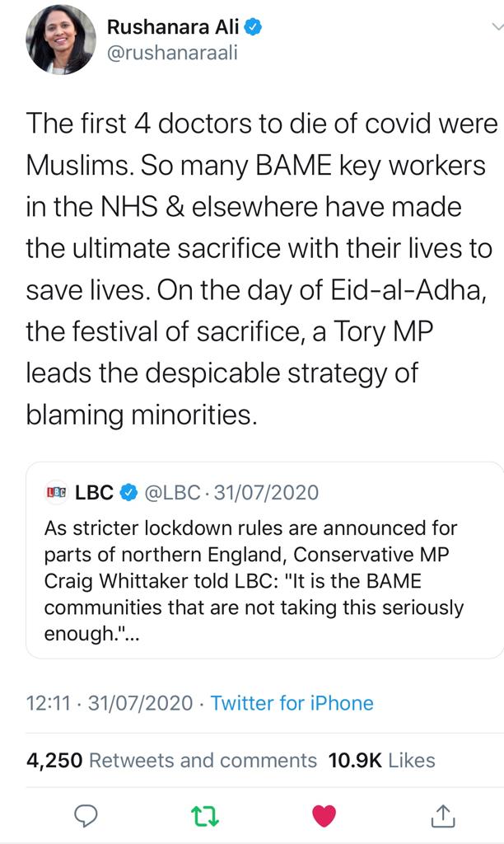Open the reply comment icon
504x844 pixels.
[86, 815]
